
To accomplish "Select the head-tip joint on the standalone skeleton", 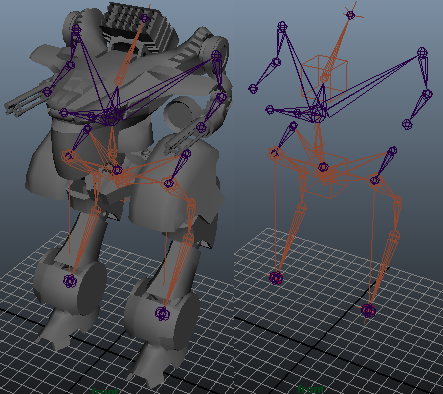I will (x=350, y=15).
